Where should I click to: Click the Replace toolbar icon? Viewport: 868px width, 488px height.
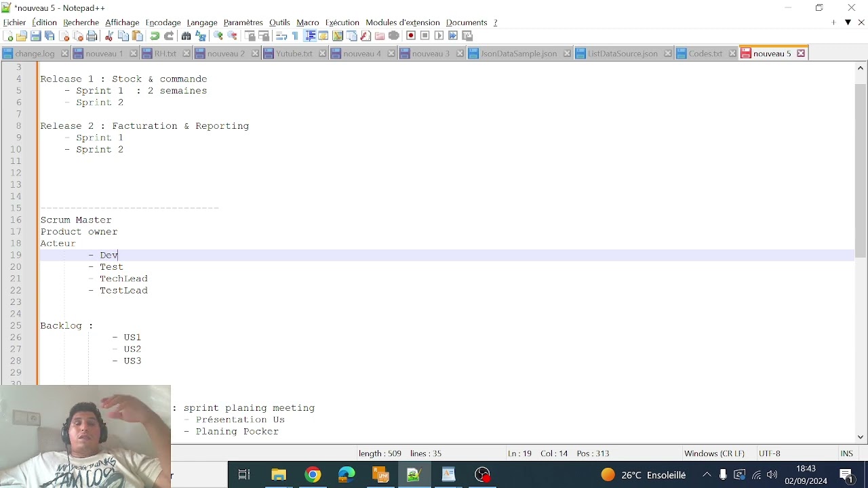(201, 36)
